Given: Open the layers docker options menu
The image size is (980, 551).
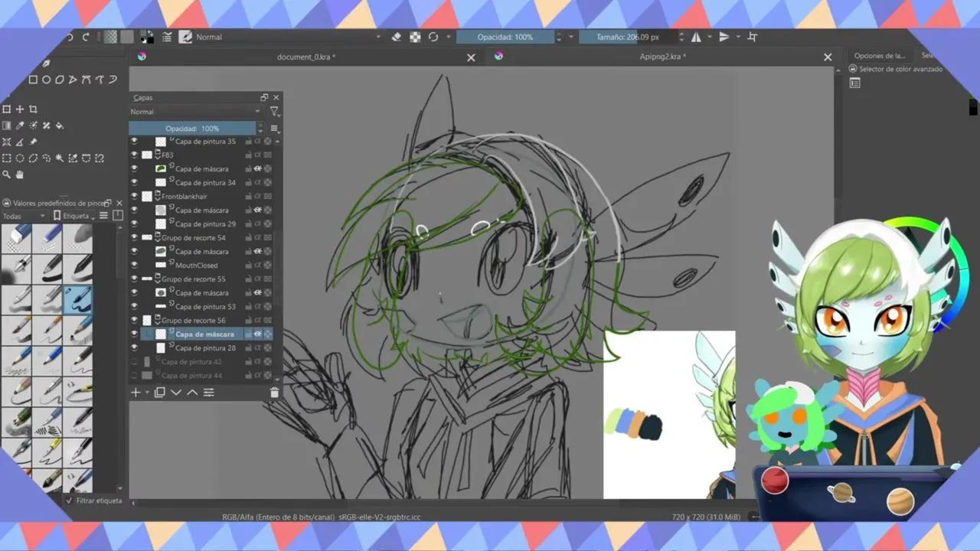Looking at the screenshot, I should click(274, 129).
